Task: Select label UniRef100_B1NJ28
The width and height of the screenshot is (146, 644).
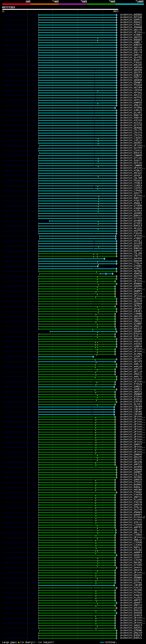Action: click(131, 610)
